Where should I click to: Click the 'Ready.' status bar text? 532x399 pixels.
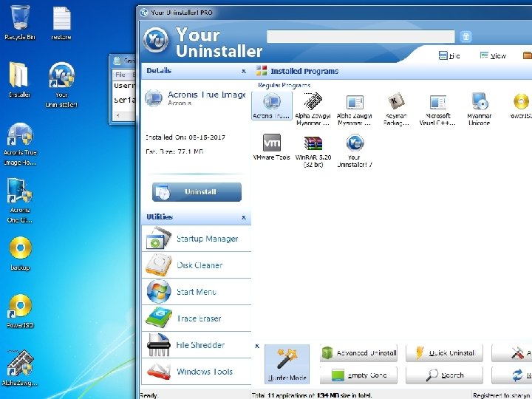point(149,395)
